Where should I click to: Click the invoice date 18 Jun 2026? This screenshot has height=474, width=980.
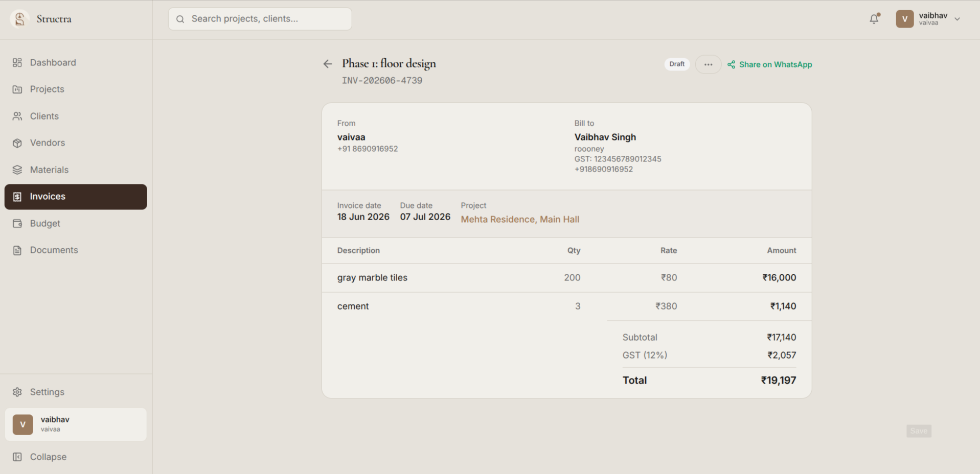(x=363, y=217)
